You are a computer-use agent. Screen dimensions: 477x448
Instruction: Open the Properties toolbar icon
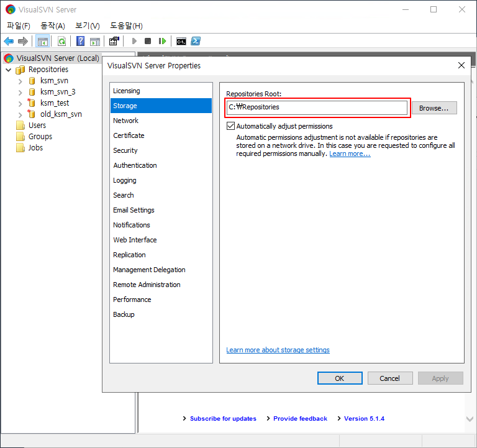click(x=114, y=41)
